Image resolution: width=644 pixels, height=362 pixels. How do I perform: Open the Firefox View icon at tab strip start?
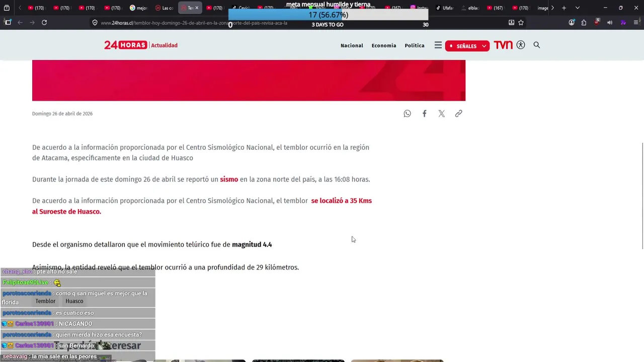[7, 8]
